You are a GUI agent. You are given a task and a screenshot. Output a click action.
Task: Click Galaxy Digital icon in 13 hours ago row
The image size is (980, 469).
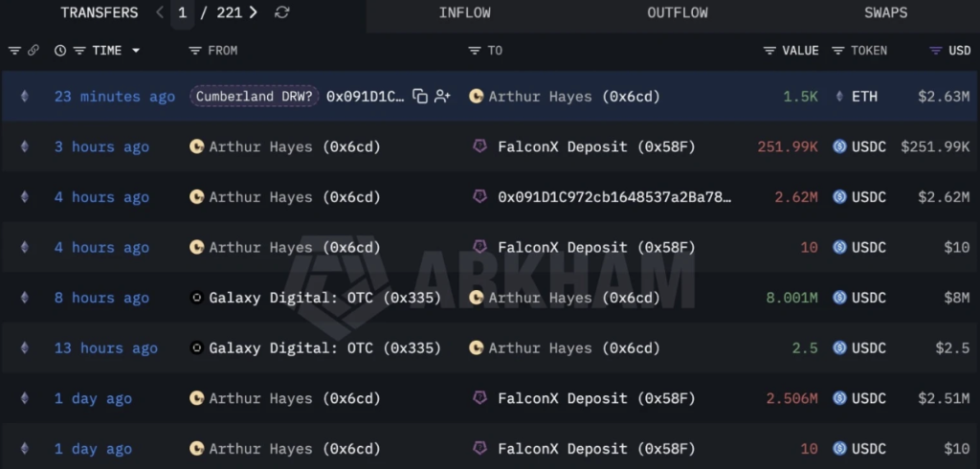(196, 348)
